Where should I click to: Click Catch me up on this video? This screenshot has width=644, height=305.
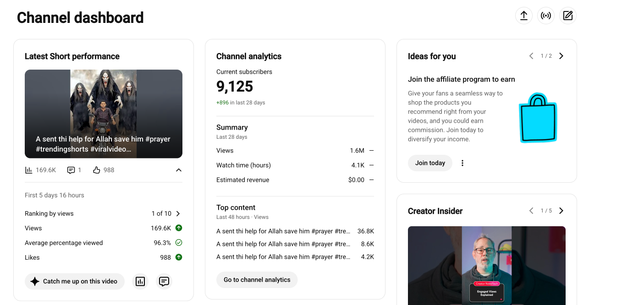75,281
